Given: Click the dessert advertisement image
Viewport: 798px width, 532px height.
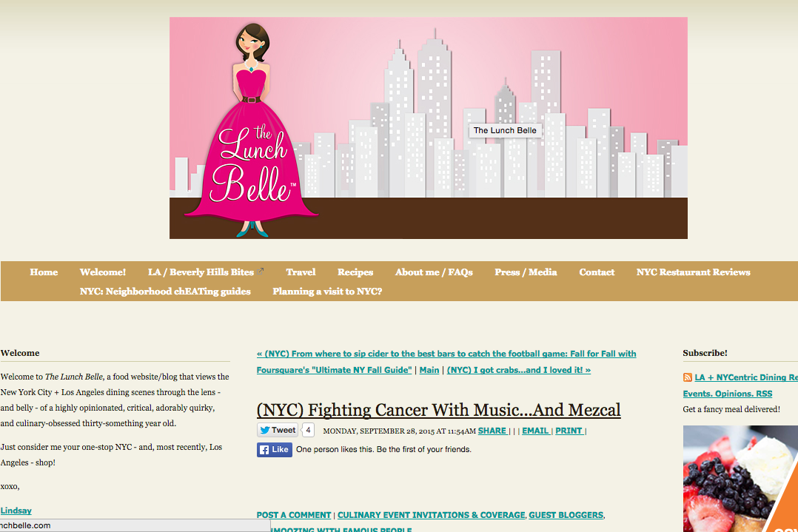Looking at the screenshot, I should click(x=740, y=479).
